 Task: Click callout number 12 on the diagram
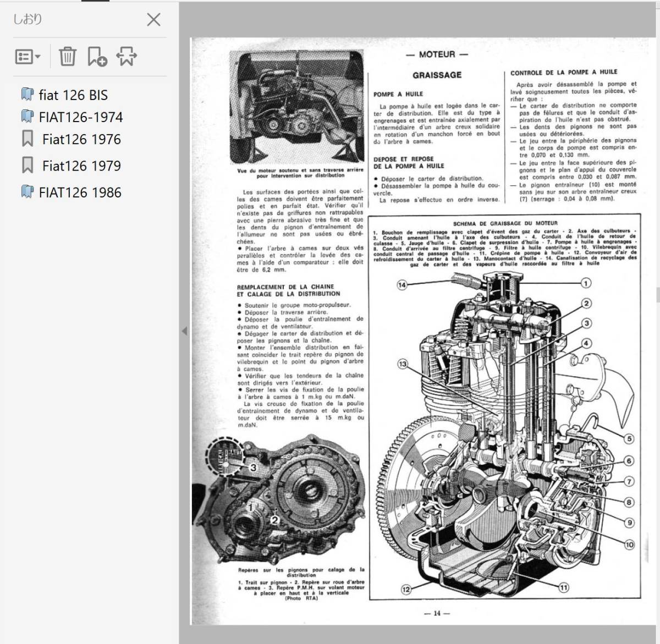406,590
